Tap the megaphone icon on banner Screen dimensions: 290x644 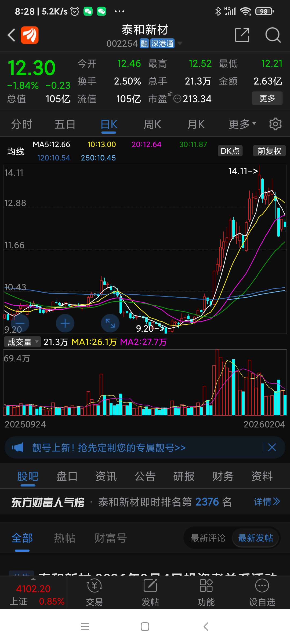(x=18, y=448)
